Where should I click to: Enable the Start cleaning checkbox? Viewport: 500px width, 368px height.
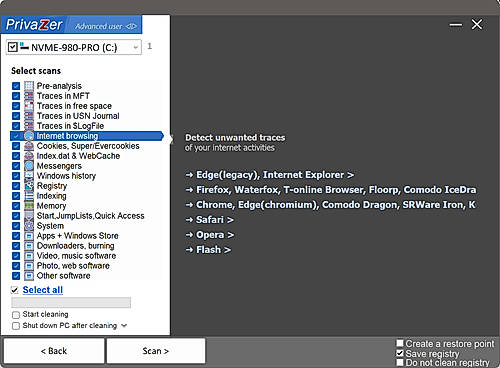pos(16,315)
